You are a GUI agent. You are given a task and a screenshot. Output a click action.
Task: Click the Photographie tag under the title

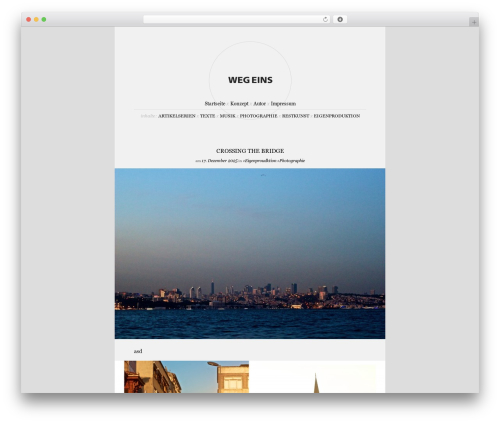pyautogui.click(x=292, y=161)
